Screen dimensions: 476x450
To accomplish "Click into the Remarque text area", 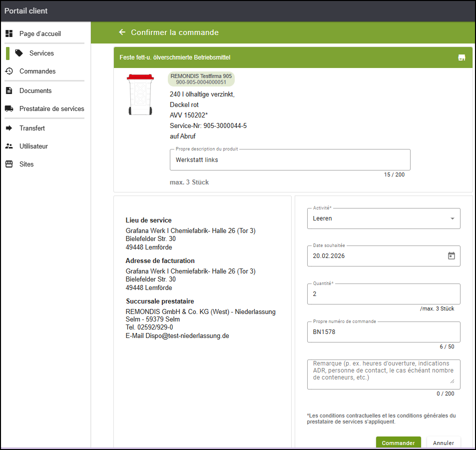I will [383, 373].
